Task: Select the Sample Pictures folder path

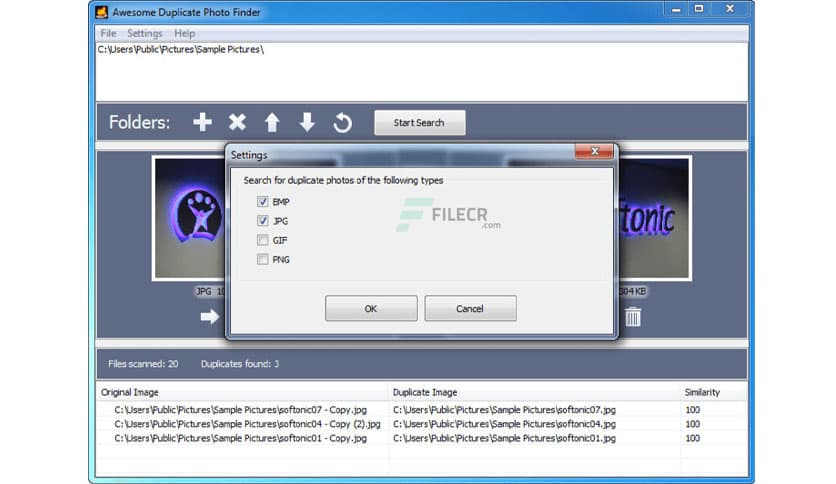Action: tap(180, 50)
